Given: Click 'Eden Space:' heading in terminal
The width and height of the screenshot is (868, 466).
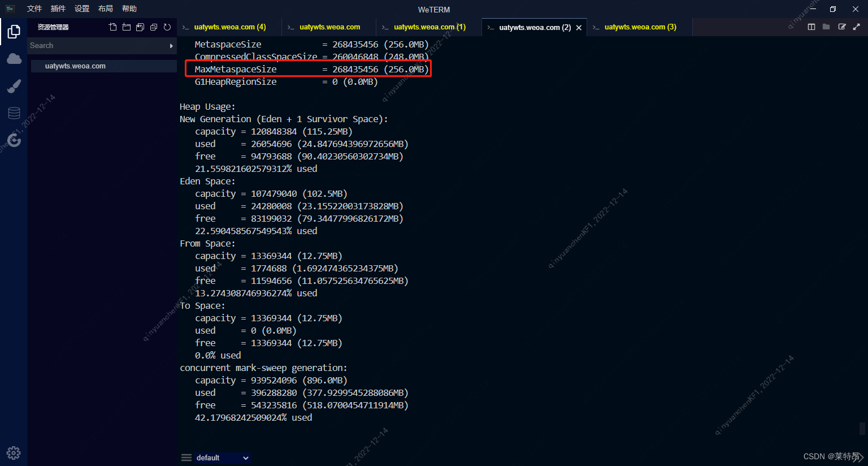Looking at the screenshot, I should click(x=207, y=182).
